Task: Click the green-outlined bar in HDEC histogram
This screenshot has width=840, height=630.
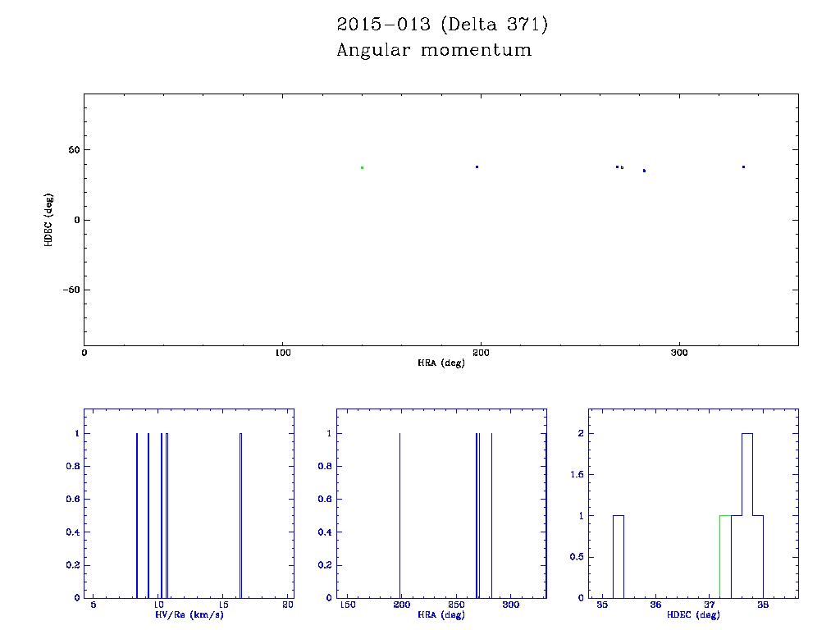Action: coord(725,556)
